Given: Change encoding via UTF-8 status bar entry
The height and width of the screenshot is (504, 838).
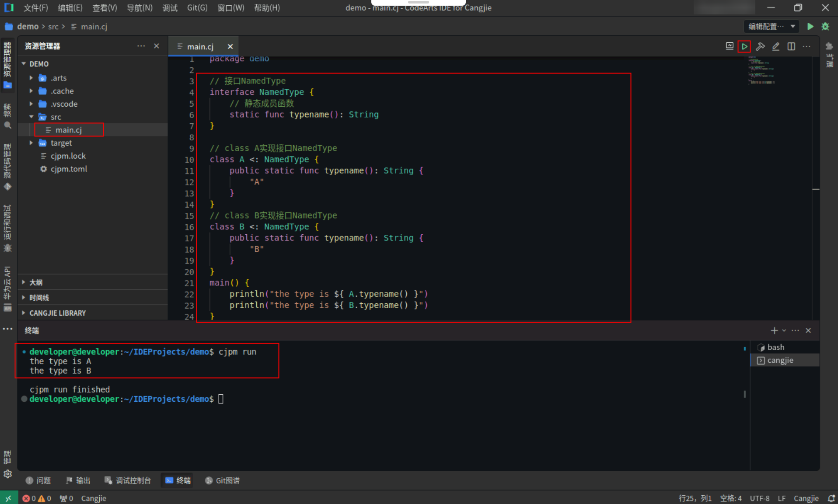Looking at the screenshot, I should pos(760,498).
